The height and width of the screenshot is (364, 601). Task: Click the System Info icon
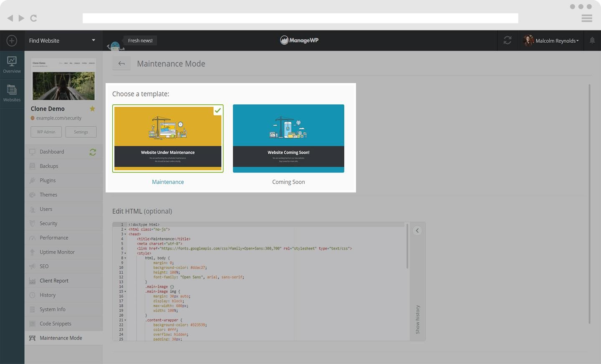coord(32,309)
